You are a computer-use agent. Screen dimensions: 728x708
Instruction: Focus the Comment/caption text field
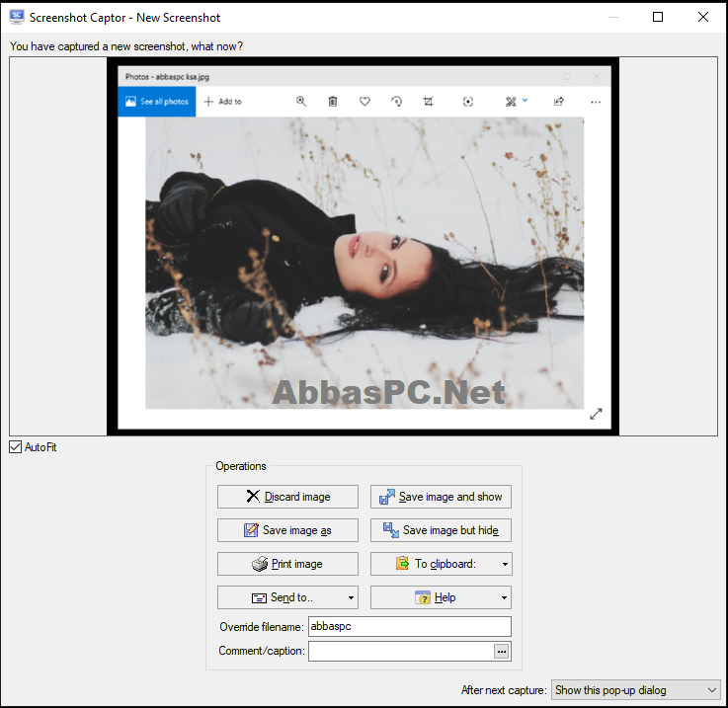[x=401, y=651]
